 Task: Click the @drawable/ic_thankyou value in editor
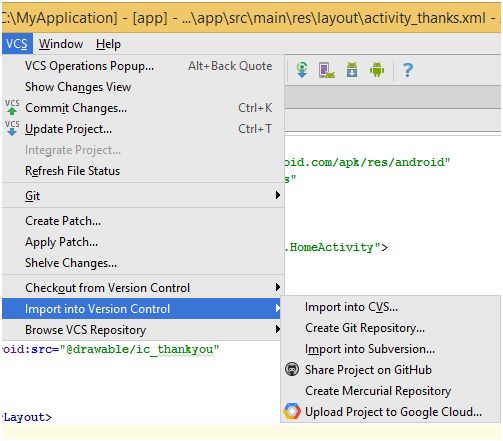point(139,349)
